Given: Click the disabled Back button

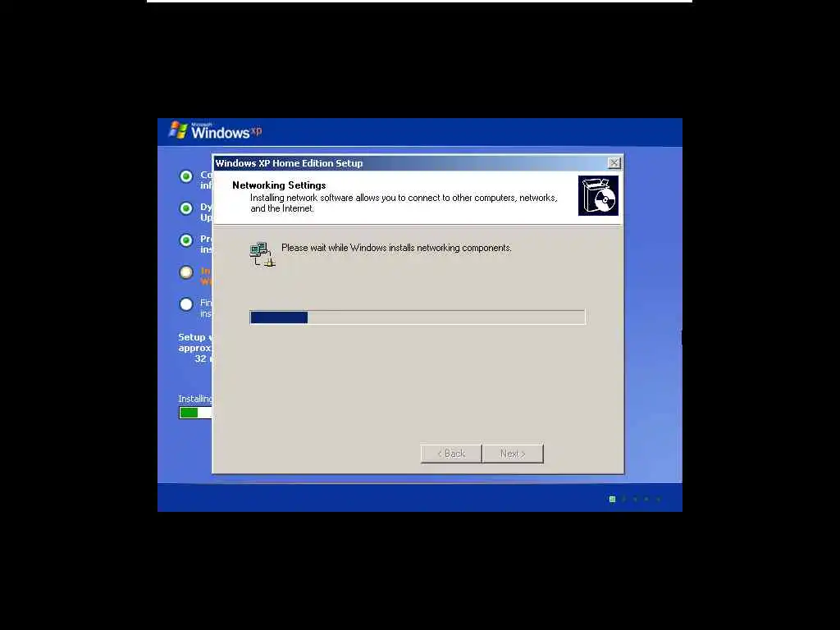Looking at the screenshot, I should 451,454.
